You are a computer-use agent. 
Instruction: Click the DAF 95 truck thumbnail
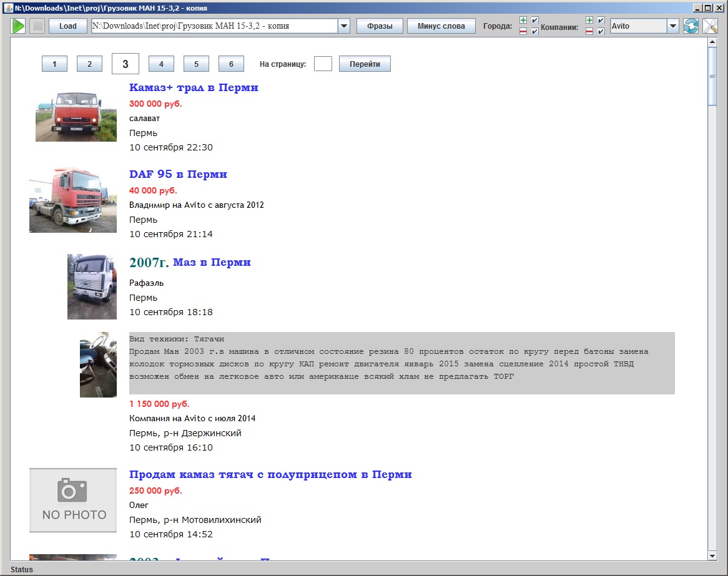coord(73,200)
